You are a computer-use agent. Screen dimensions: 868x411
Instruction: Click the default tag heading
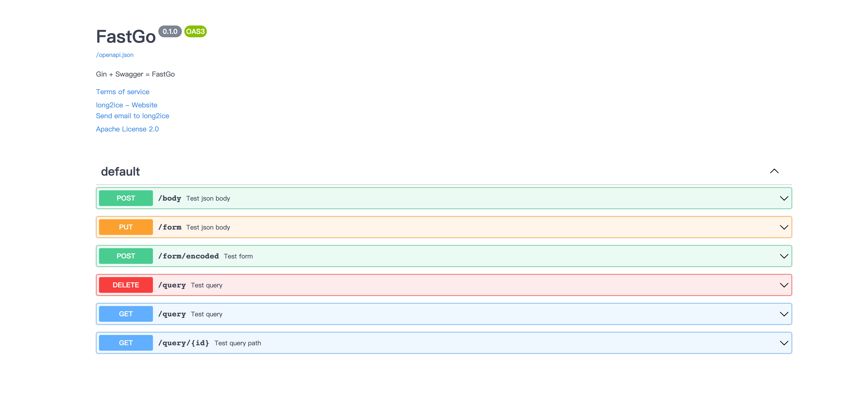(120, 172)
